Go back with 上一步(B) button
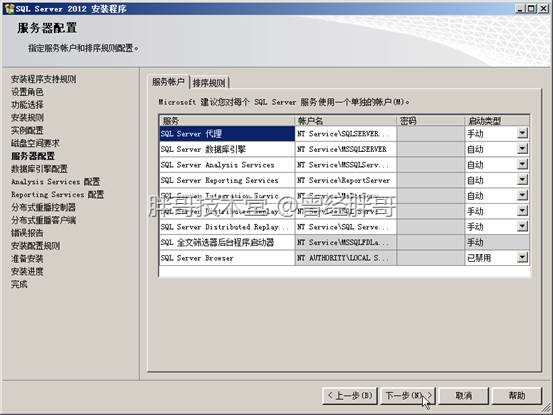 (x=350, y=396)
